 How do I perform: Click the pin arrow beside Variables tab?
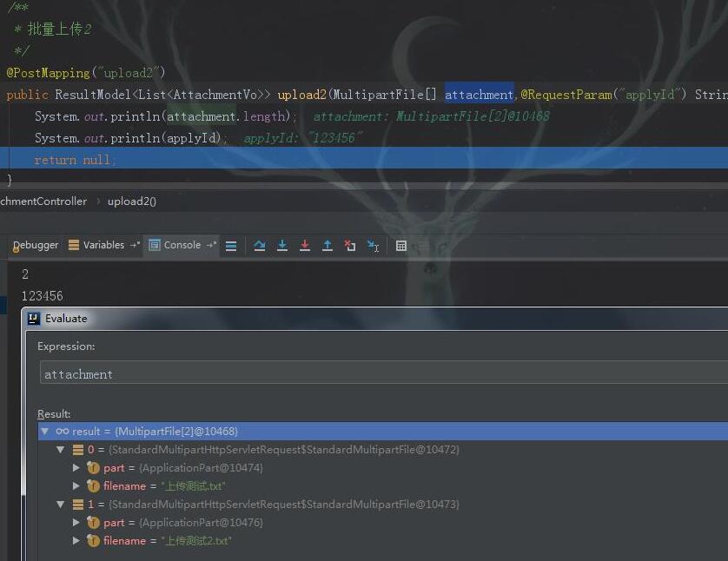click(135, 245)
